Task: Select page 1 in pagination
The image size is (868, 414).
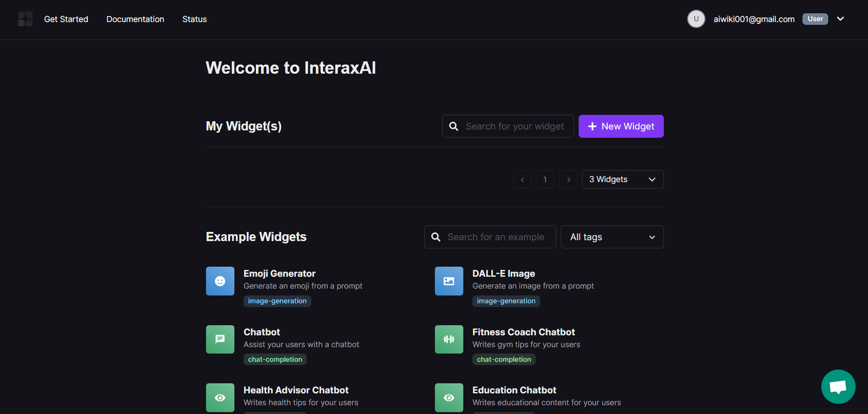Action: tap(545, 179)
